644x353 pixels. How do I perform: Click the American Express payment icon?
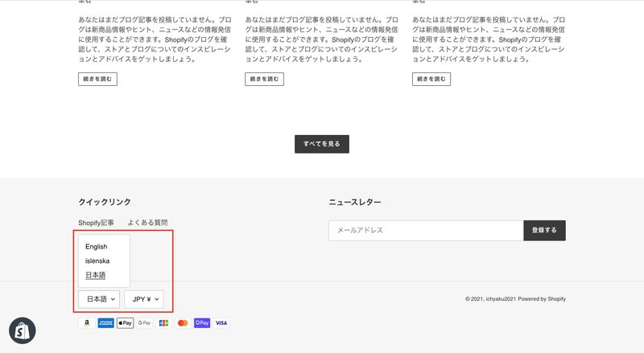coord(106,323)
